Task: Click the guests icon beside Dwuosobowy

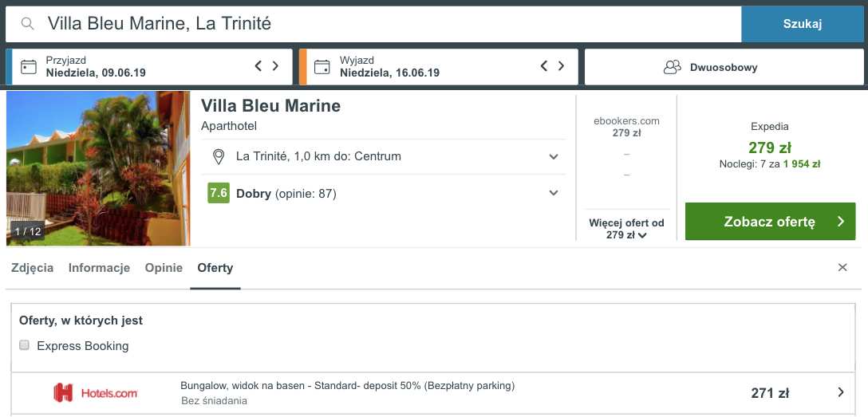Action: 672,68
